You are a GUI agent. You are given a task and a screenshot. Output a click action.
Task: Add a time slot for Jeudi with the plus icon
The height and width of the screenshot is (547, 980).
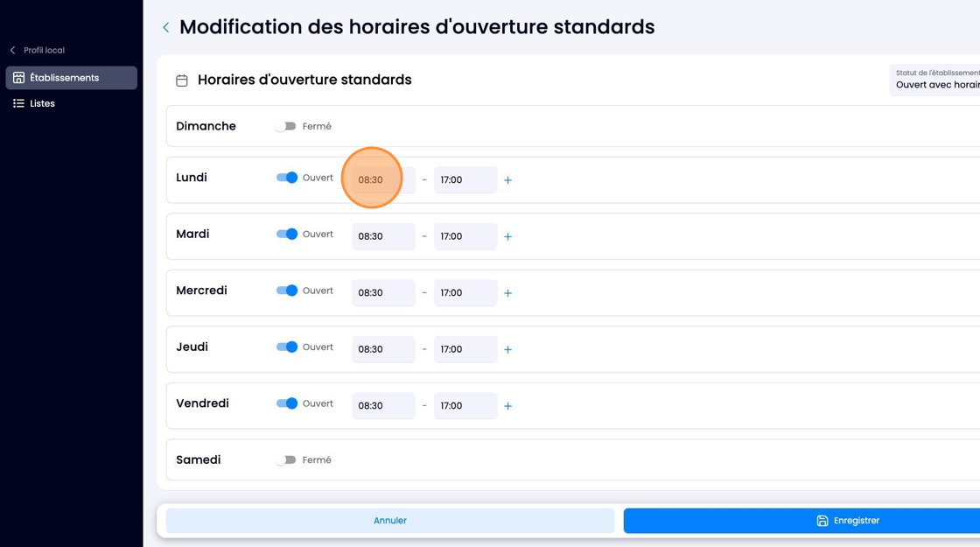click(x=508, y=349)
